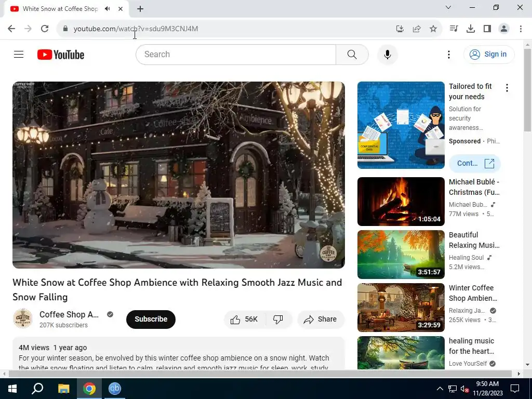
Task: Open Chrome media controls icon
Action: pyautogui.click(x=454, y=29)
